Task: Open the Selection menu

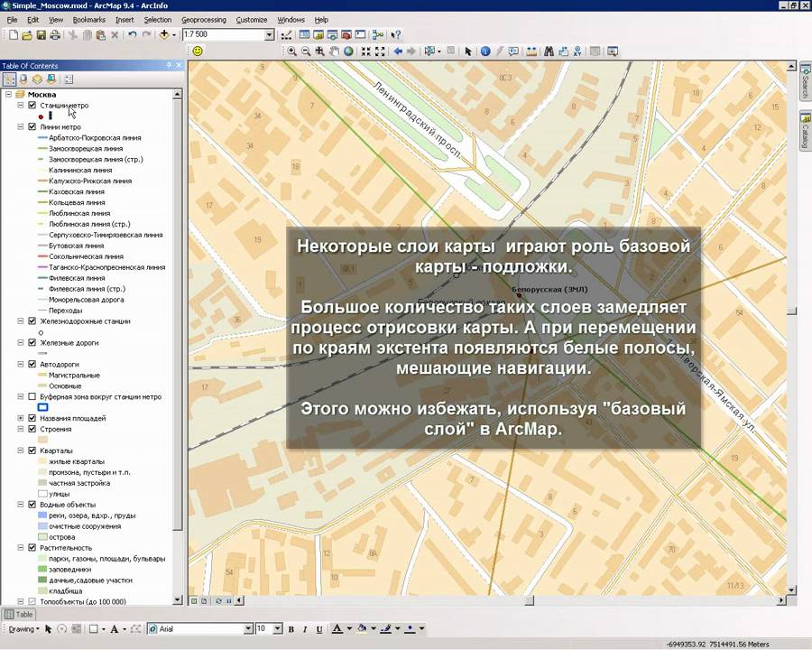Action: pyautogui.click(x=157, y=20)
